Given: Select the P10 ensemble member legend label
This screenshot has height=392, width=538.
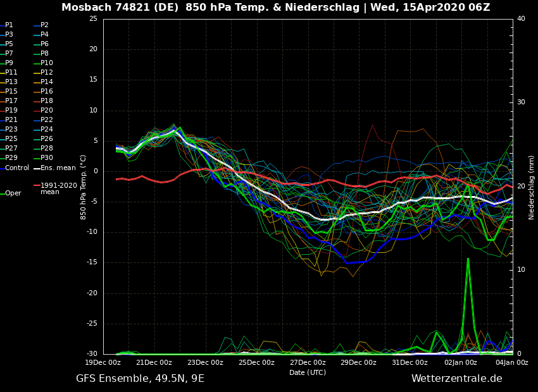Looking at the screenshot, I should (47, 63).
